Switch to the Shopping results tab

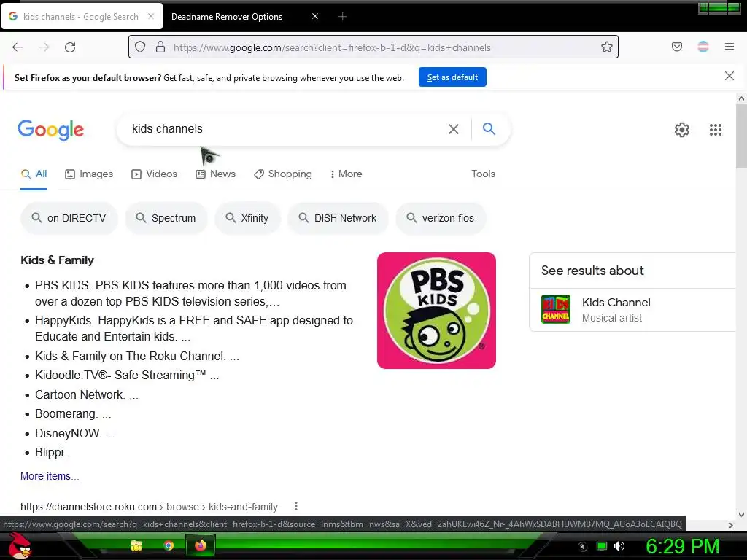pos(283,174)
